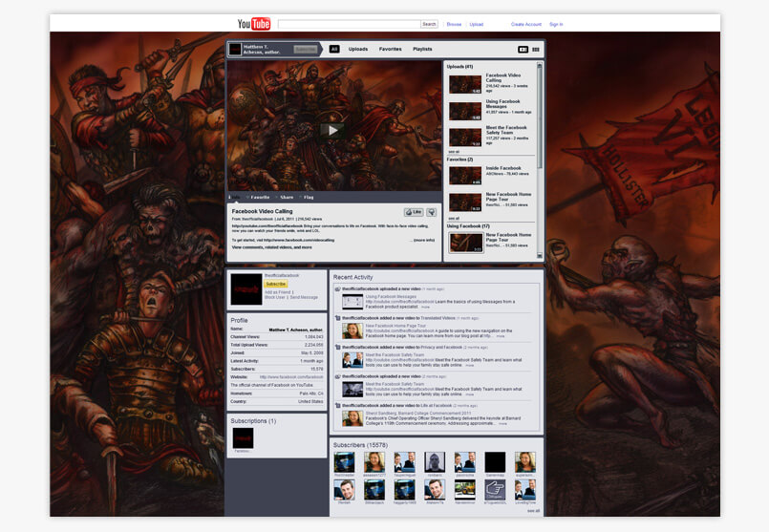Click the Like button
Image resolution: width=769 pixels, height=532 pixels.
pos(414,212)
